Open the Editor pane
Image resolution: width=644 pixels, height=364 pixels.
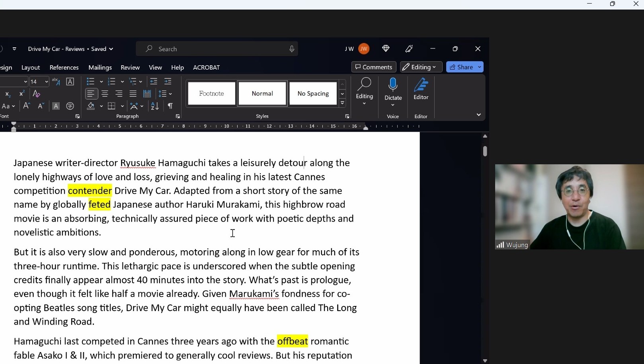point(421,89)
